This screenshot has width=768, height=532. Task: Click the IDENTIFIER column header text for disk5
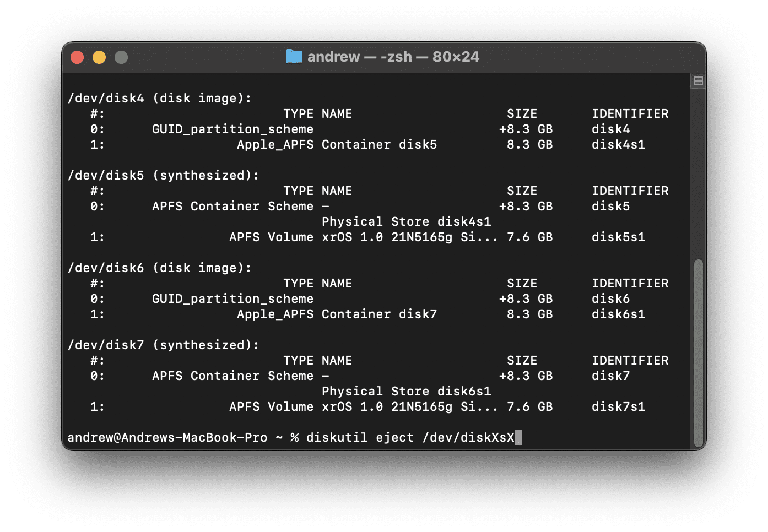tap(630, 191)
